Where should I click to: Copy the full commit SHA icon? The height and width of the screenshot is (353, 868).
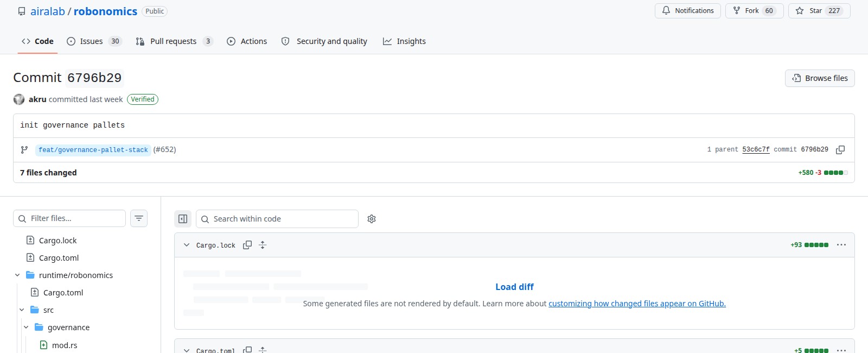(840, 150)
